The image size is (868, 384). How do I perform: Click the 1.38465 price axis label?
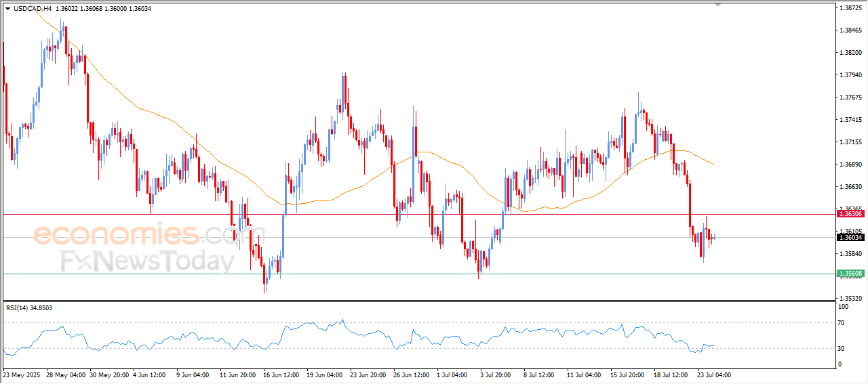(x=850, y=30)
